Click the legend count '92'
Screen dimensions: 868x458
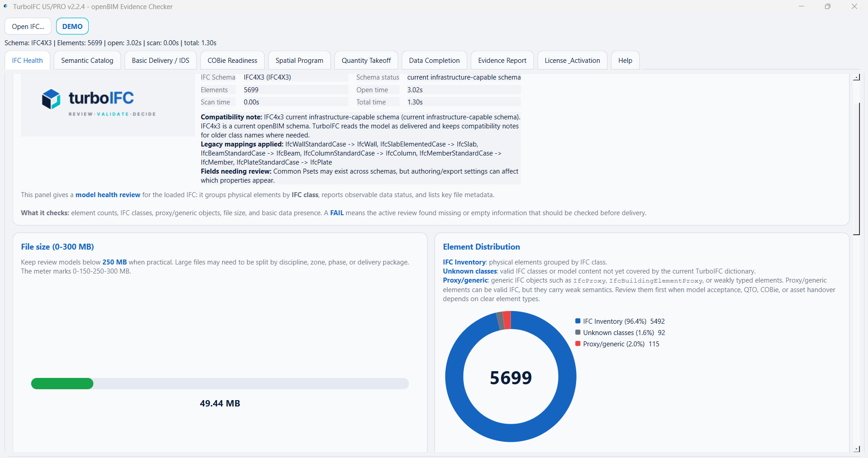[x=662, y=333]
